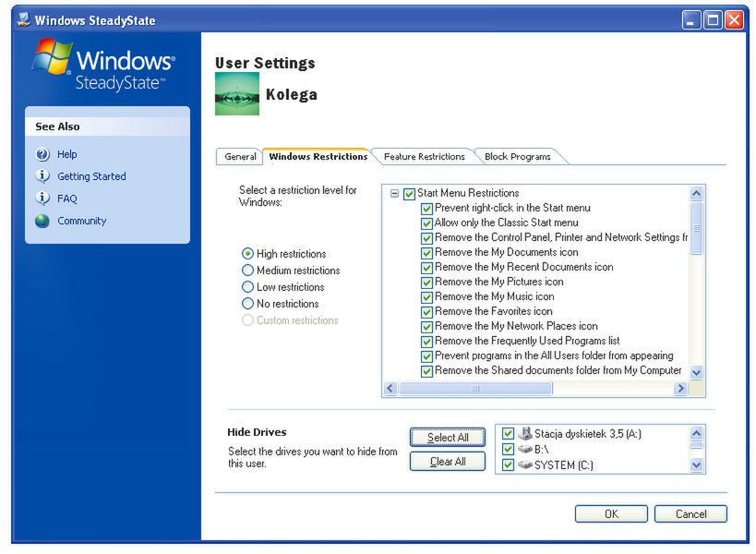Click drives list scroll down arrow
This screenshot has height=554, width=756.
[x=696, y=465]
